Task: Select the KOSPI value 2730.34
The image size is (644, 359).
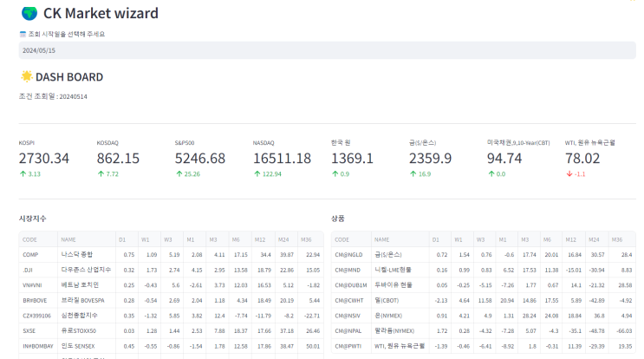Action: pyautogui.click(x=44, y=158)
